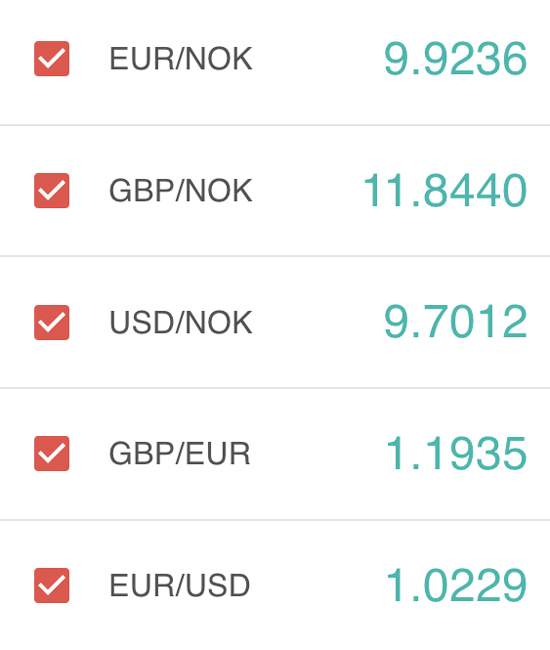Click empty space between GBP/EUR and 1.1935

(318, 454)
